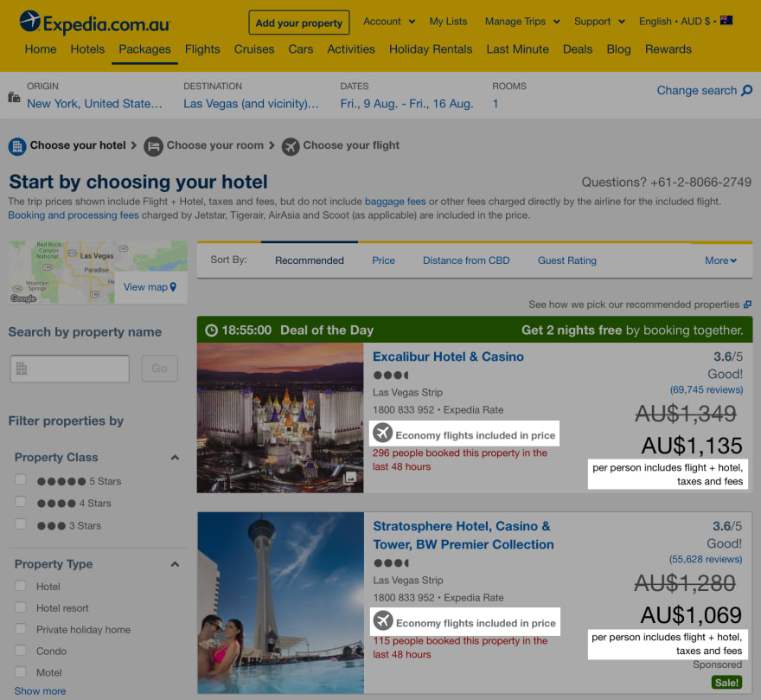The image size is (761, 700).
Task: Switch to the Flights tab
Action: pyautogui.click(x=202, y=49)
